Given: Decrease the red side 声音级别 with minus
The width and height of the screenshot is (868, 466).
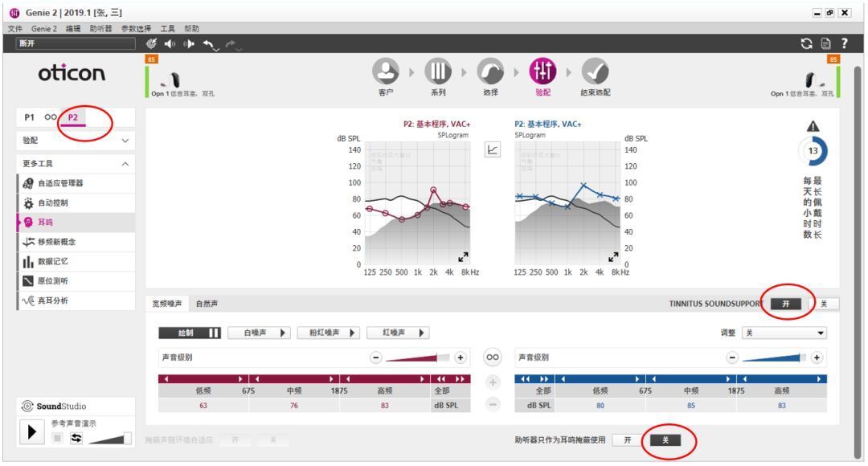Looking at the screenshot, I should point(376,358).
